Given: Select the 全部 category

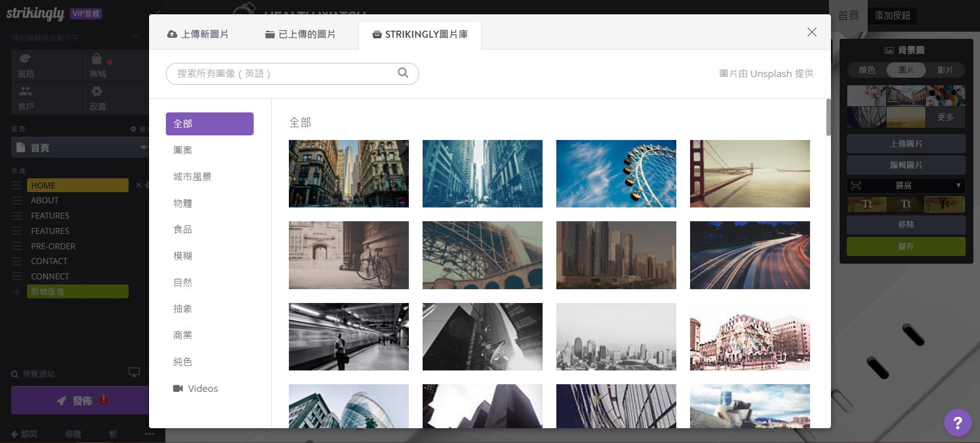Looking at the screenshot, I should point(209,124).
